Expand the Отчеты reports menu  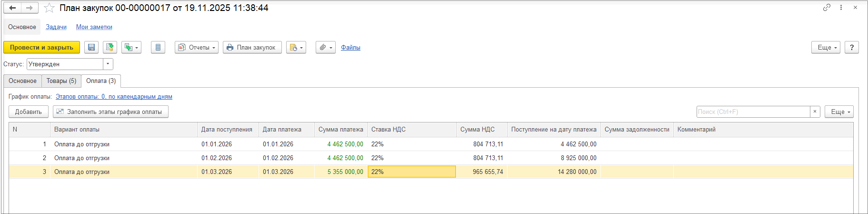197,48
